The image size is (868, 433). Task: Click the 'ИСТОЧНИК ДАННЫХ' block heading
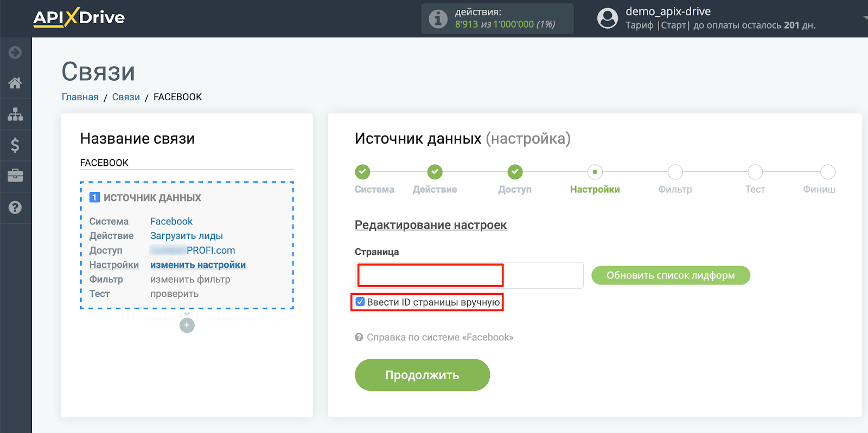[152, 198]
